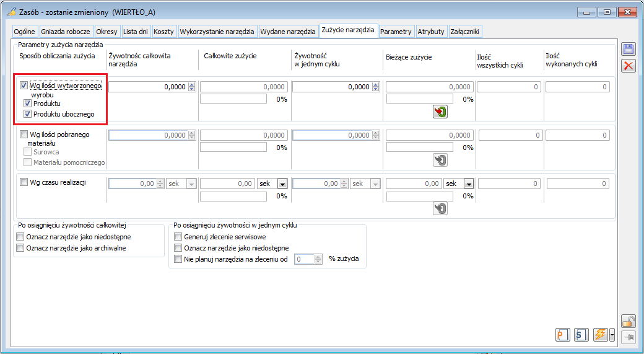Tick Oznacz narzędzie jako niedostępne under one-cycle lifespan
644x354 pixels.
pyautogui.click(x=178, y=247)
